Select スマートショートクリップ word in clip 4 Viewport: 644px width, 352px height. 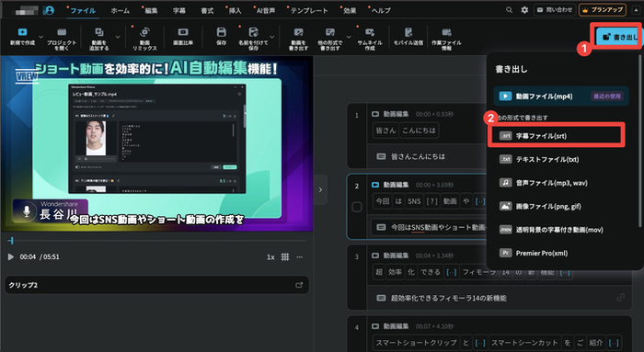pyautogui.click(x=416, y=342)
